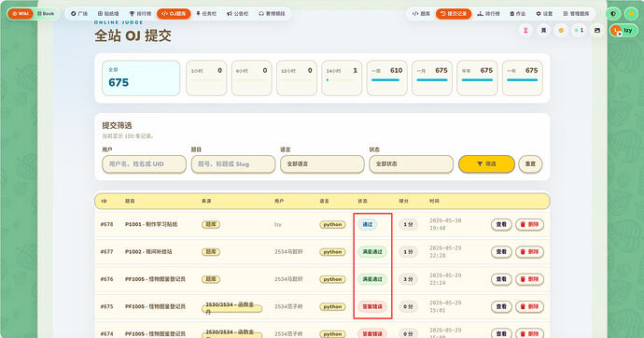The width and height of the screenshot is (644, 338).
Task: Delete submission #678 with trash button
Action: [529, 225]
